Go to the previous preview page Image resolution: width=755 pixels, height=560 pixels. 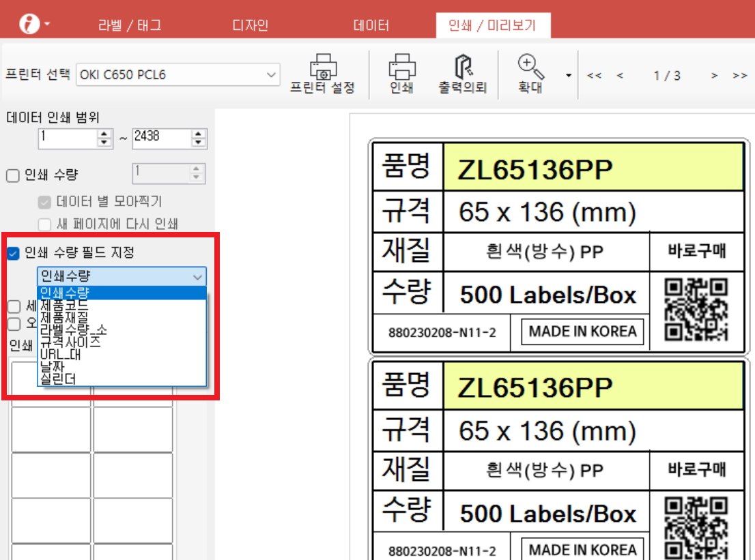[x=620, y=76]
